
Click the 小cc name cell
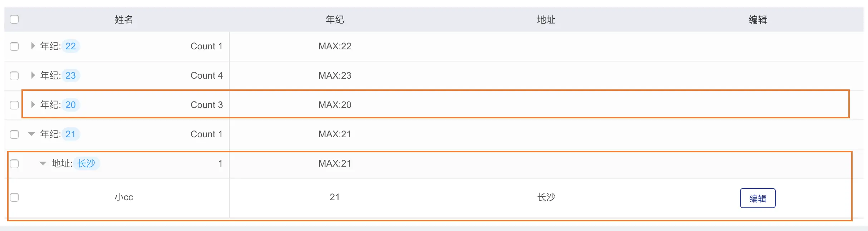point(124,197)
